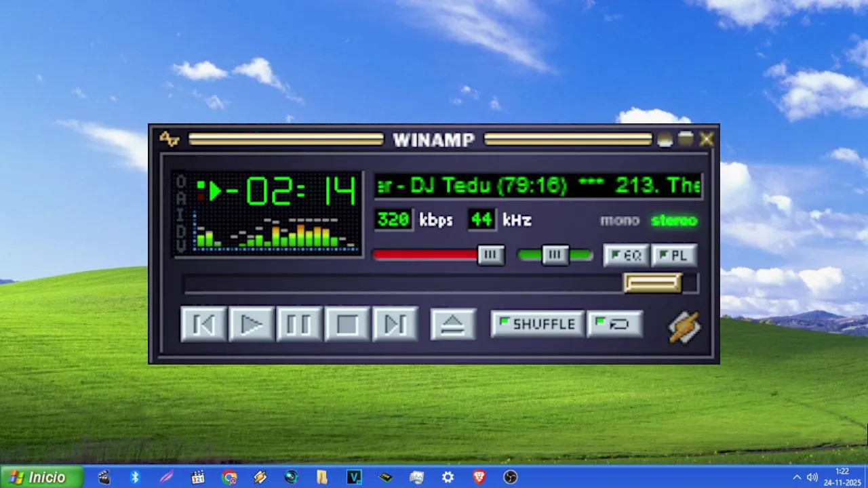868x488 pixels.
Task: Open the blue camera lens app in the taskbar
Action: pyautogui.click(x=292, y=477)
